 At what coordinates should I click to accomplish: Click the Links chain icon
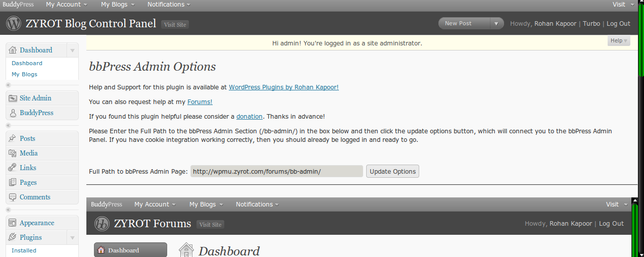[13, 168]
